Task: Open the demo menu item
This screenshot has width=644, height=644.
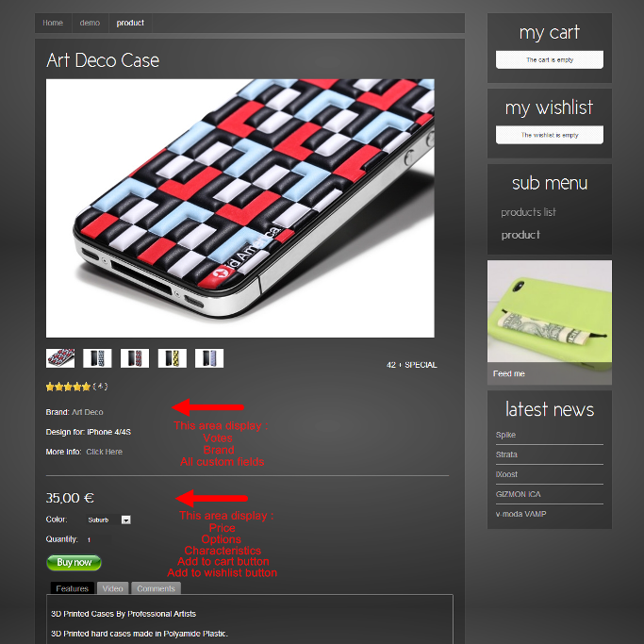Action: point(90,23)
